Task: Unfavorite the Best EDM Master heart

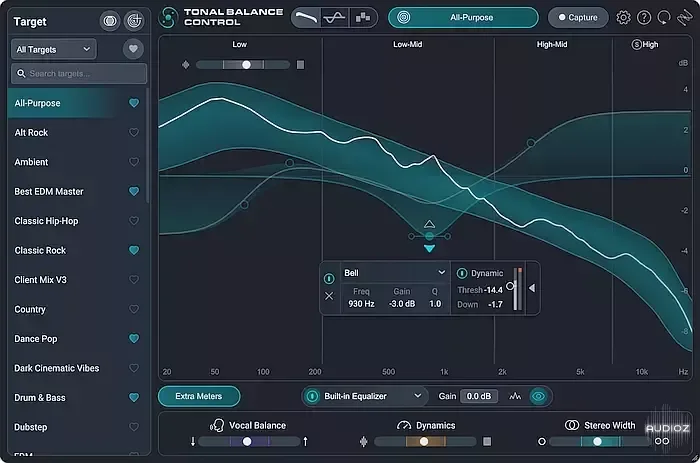Action: pos(133,192)
